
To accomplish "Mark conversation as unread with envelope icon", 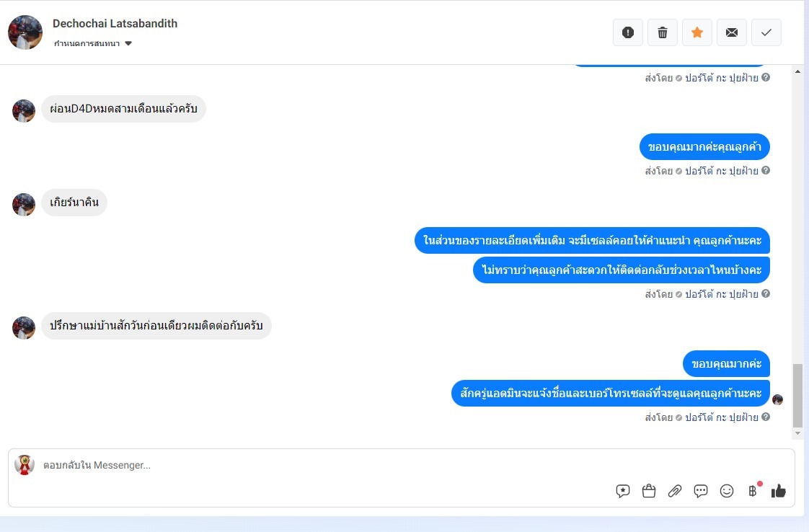I will coord(731,32).
